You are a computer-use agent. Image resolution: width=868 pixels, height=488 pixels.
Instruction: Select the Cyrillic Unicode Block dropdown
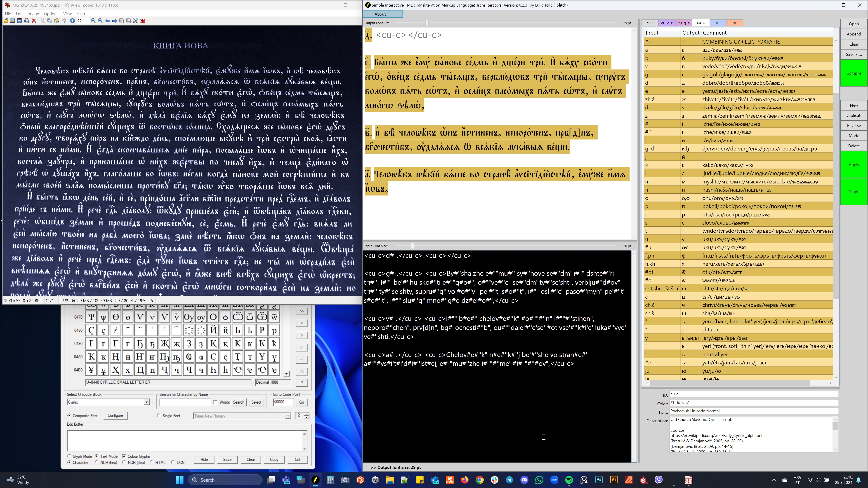tap(108, 402)
